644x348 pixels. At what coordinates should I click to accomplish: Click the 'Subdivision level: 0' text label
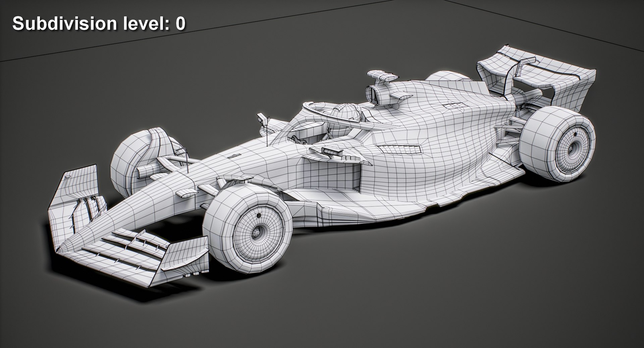coord(99,24)
